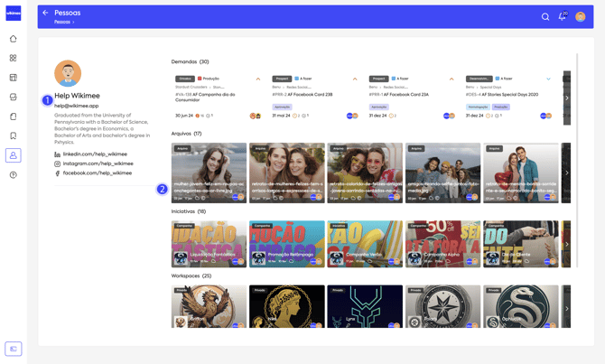Toggle the sidebar panel at bottom left
The image size is (605, 364).
pyautogui.click(x=14, y=349)
